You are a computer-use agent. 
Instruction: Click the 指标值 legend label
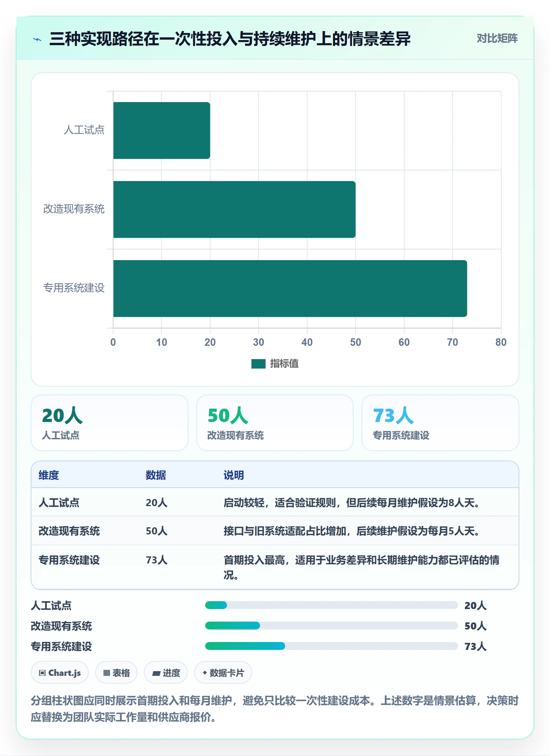coord(284,364)
